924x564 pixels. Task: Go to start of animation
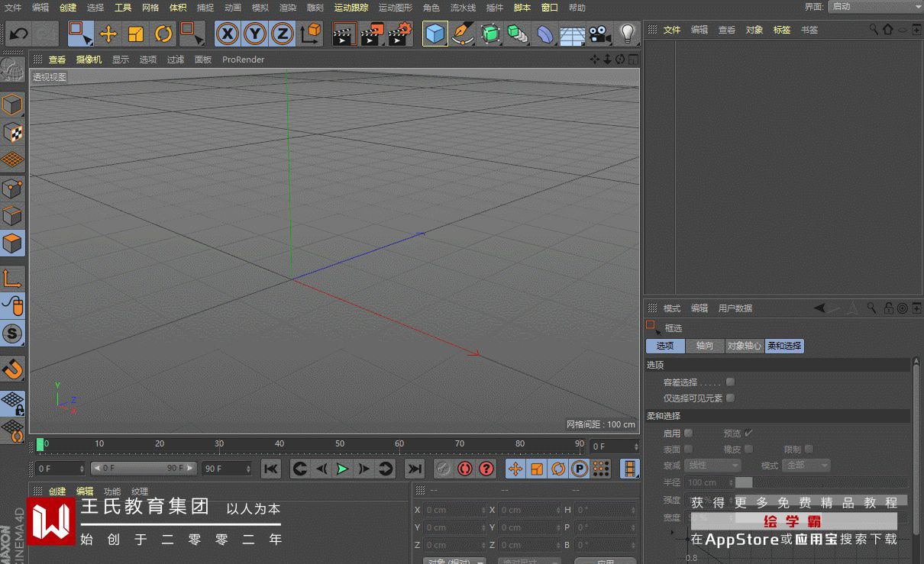[271, 469]
